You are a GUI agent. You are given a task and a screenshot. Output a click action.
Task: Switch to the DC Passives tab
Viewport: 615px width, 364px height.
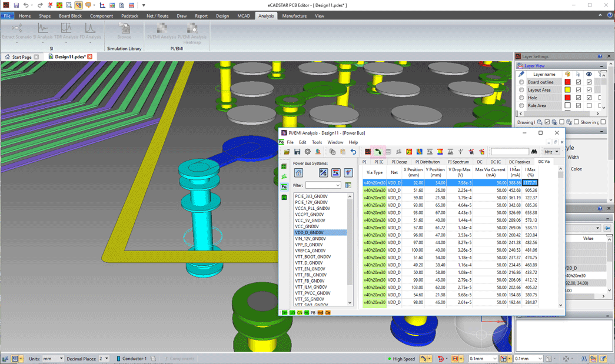519,162
